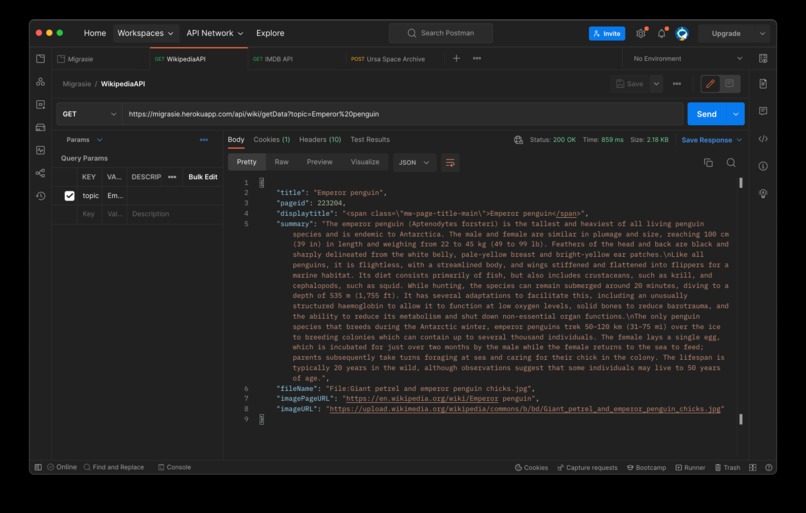Click the Invite button
This screenshot has width=806, height=513.
coord(607,33)
